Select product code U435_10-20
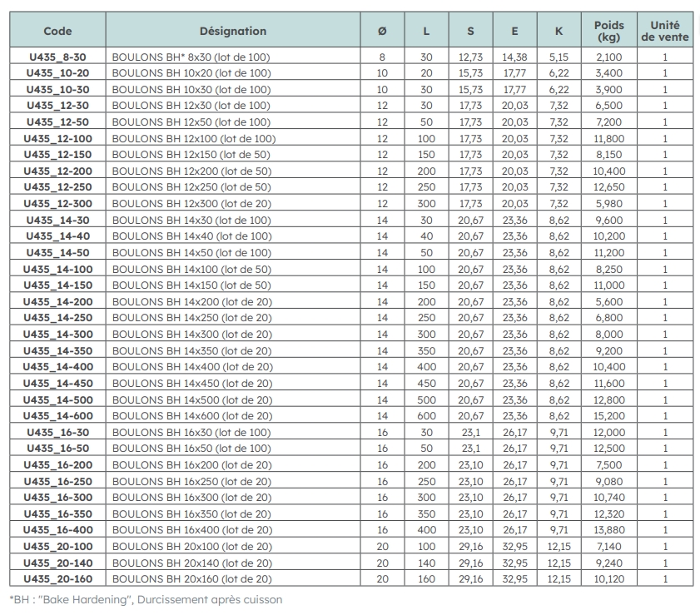 coord(57,73)
